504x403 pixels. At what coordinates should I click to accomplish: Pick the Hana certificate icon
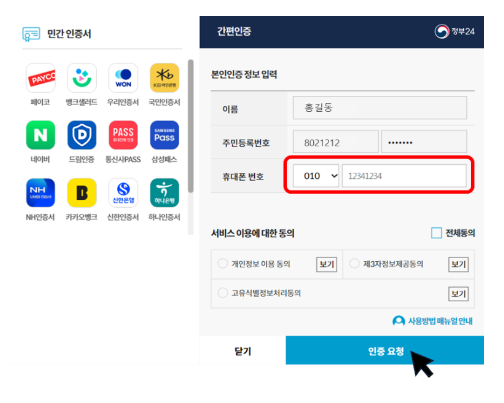point(164,193)
